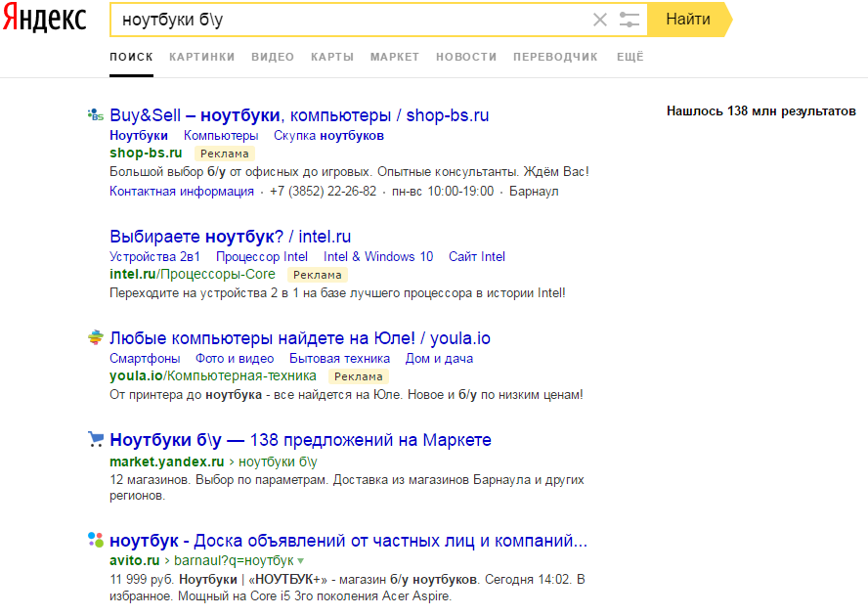Open the Переводчик tab
The height and width of the screenshot is (616, 868).
[x=555, y=57]
